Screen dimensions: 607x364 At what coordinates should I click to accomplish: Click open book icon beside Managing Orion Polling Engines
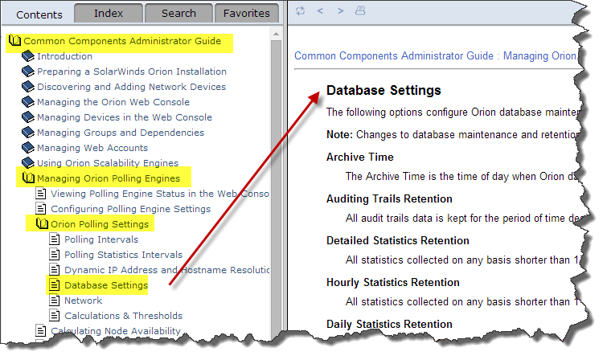28,178
